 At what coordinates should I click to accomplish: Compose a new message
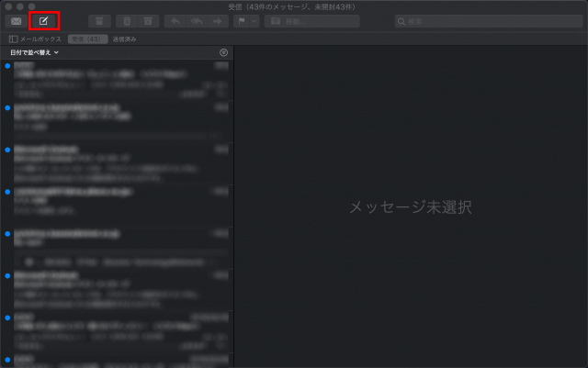pos(43,20)
